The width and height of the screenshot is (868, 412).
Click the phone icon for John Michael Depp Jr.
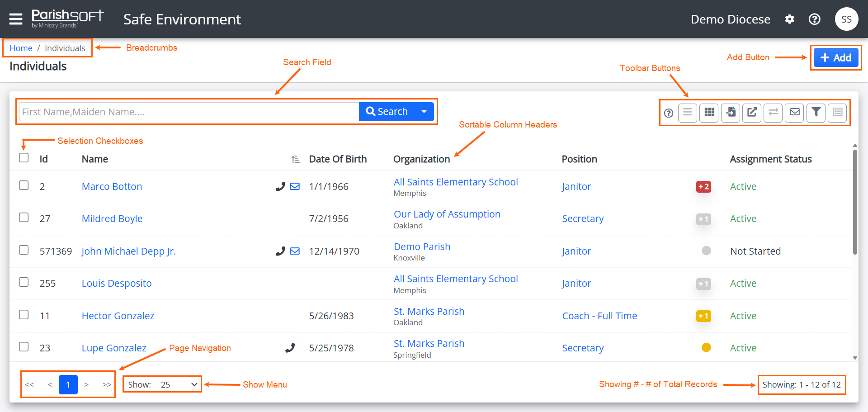[280, 251]
